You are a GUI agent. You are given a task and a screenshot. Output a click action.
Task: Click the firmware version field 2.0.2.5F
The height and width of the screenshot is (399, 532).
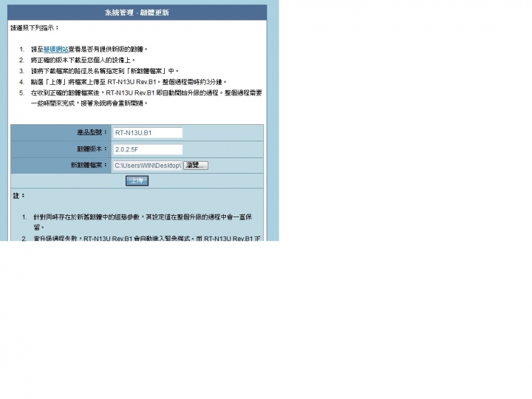point(148,149)
